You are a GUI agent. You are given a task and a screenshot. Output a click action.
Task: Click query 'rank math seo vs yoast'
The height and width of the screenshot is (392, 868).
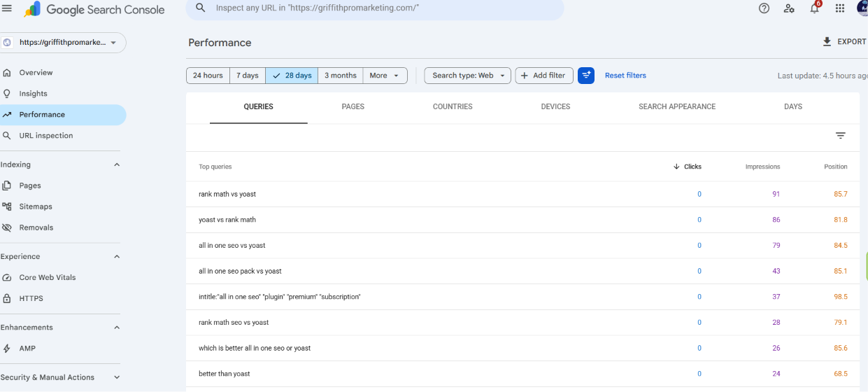(234, 323)
